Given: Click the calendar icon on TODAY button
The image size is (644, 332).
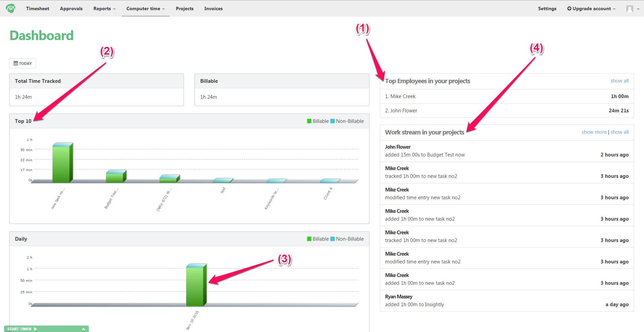Looking at the screenshot, I should (x=16, y=63).
